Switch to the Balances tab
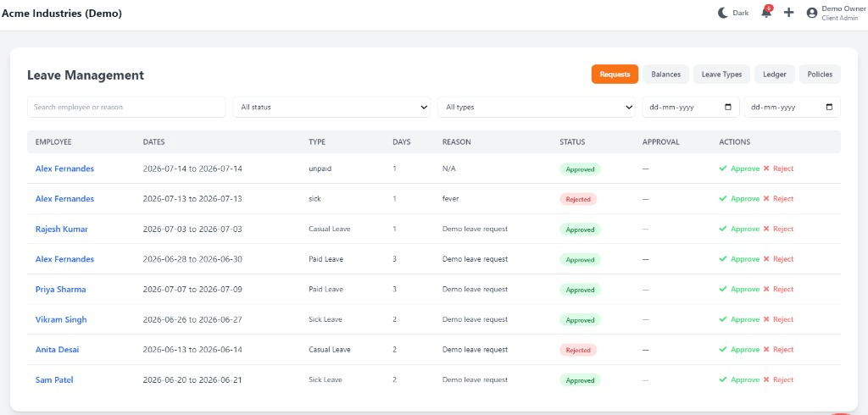Screen dimensions: 868x415 665,75
